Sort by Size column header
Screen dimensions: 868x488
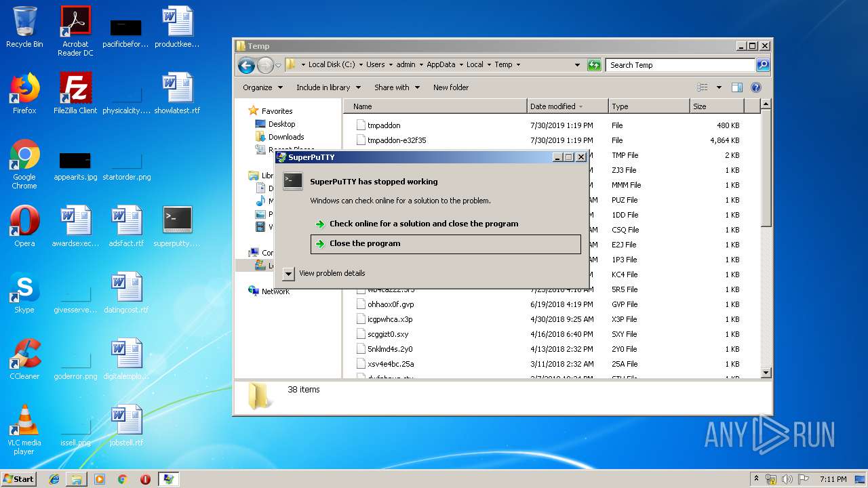[717, 106]
